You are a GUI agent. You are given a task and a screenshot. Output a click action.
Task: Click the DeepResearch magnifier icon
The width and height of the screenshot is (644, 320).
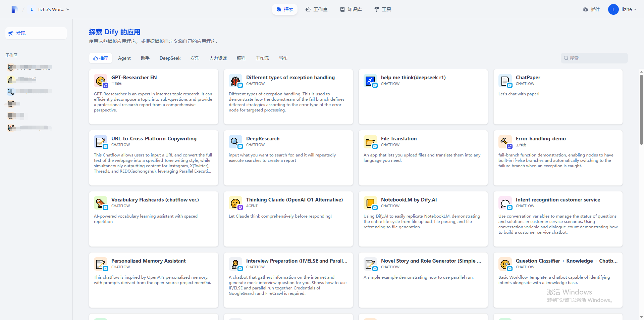(235, 142)
